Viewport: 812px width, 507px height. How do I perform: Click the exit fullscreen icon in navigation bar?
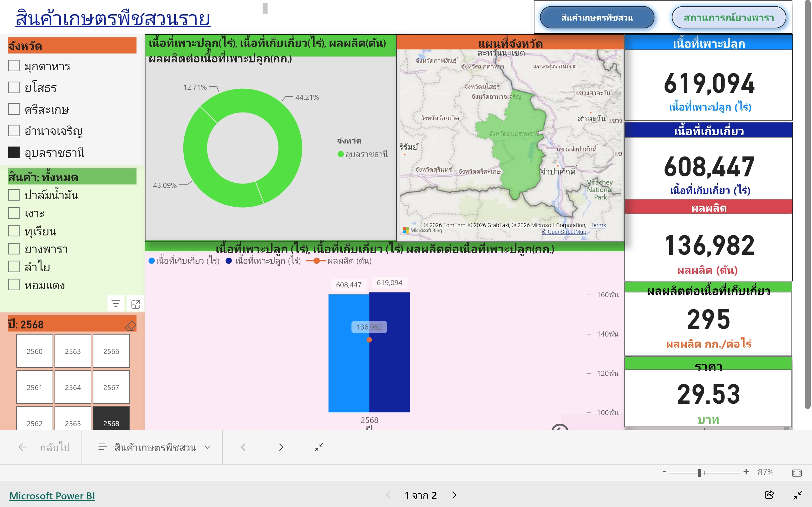(x=319, y=447)
